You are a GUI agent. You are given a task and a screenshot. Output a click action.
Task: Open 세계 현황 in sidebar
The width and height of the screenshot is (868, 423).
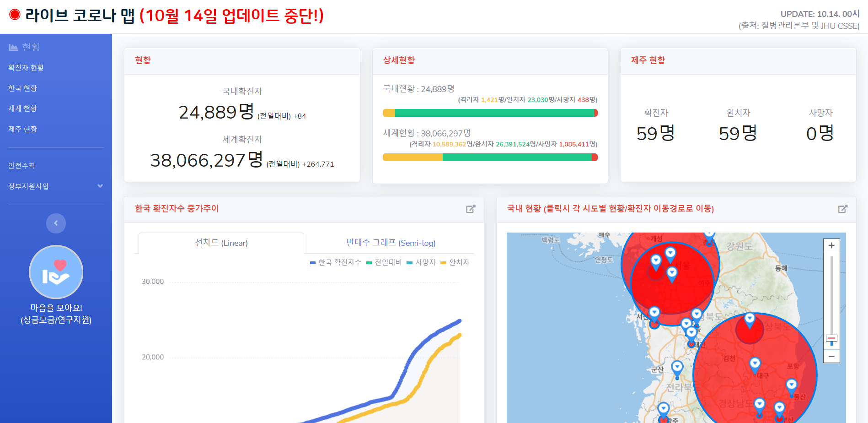(23, 108)
